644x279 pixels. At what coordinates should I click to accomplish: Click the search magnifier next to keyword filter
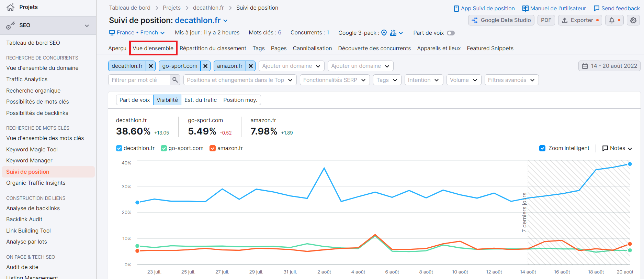pyautogui.click(x=175, y=80)
